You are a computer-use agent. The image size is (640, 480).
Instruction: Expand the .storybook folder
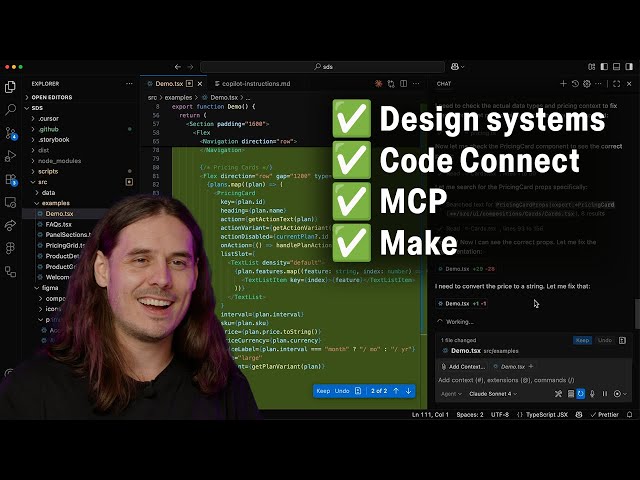pyautogui.click(x=53, y=140)
